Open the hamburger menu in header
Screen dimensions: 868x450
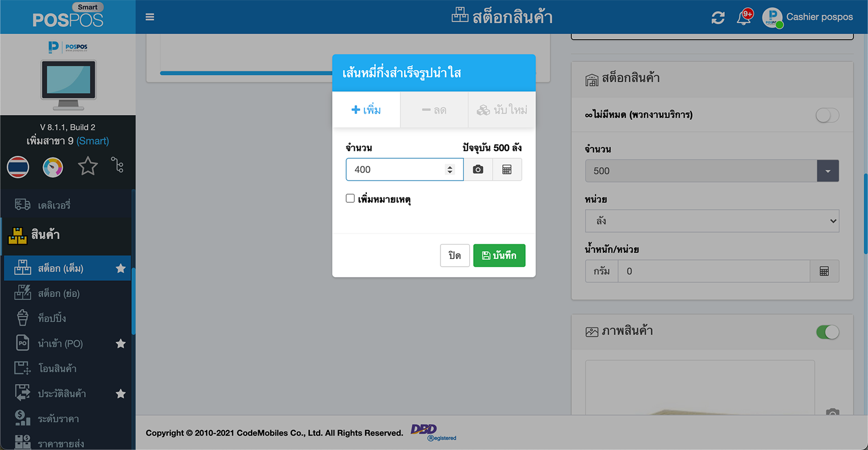(150, 17)
